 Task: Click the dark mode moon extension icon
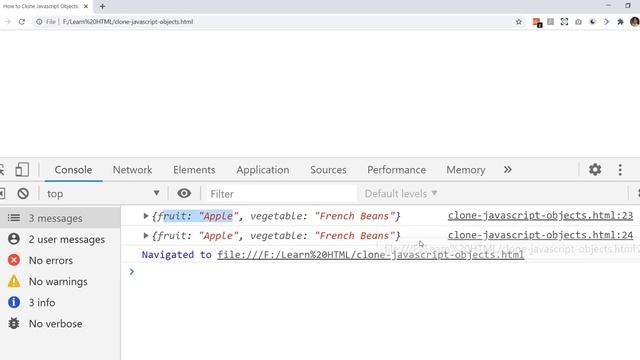[x=592, y=22]
